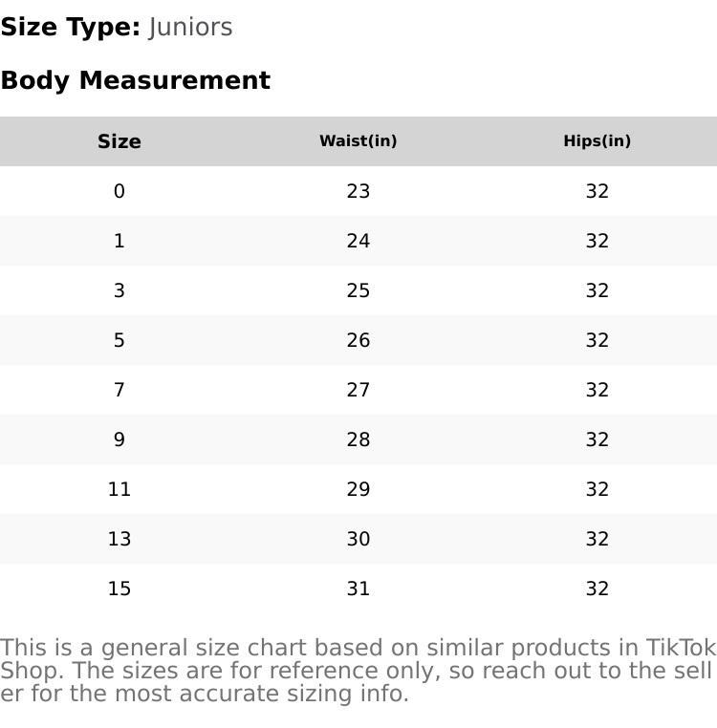This screenshot has height=728, width=717.
Task: Click the size 13 cell
Action: pos(119,539)
